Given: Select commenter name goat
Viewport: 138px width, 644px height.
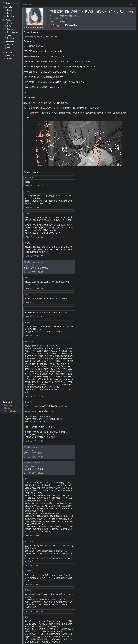Looking at the screenshot, I should tap(27, 479).
